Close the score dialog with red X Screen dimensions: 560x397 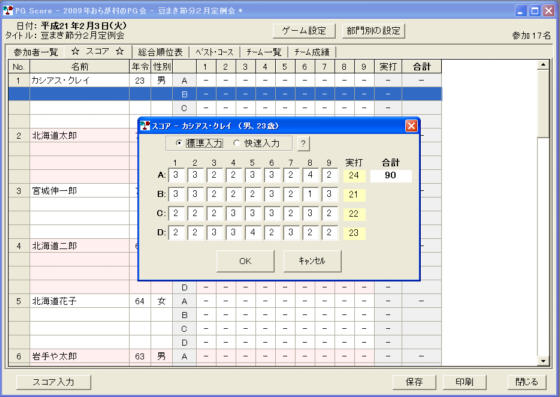tap(411, 126)
